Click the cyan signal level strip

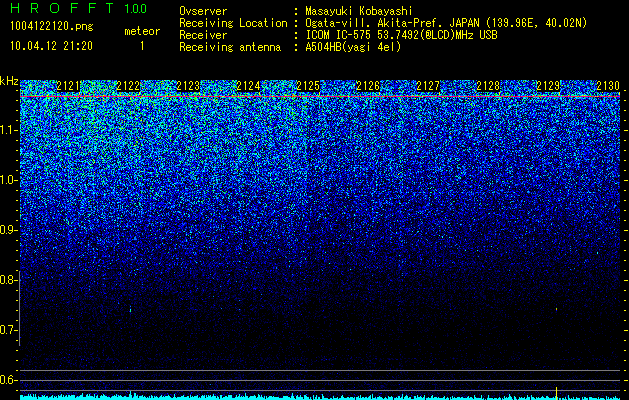pyautogui.click(x=320, y=397)
